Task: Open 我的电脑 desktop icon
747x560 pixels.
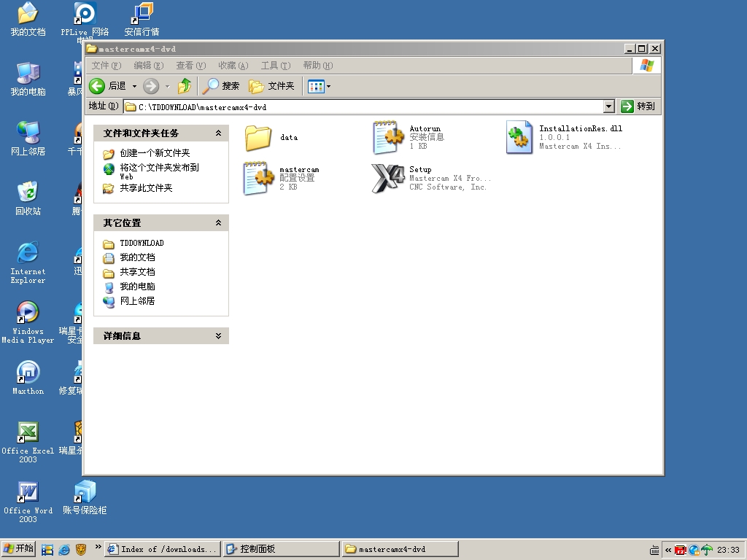Action: pyautogui.click(x=28, y=79)
